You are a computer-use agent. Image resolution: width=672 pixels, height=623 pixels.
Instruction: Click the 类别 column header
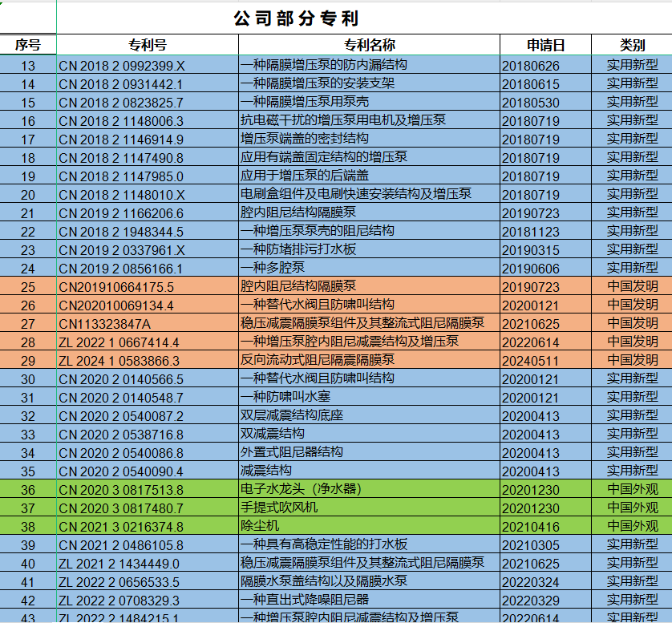pyautogui.click(x=632, y=45)
